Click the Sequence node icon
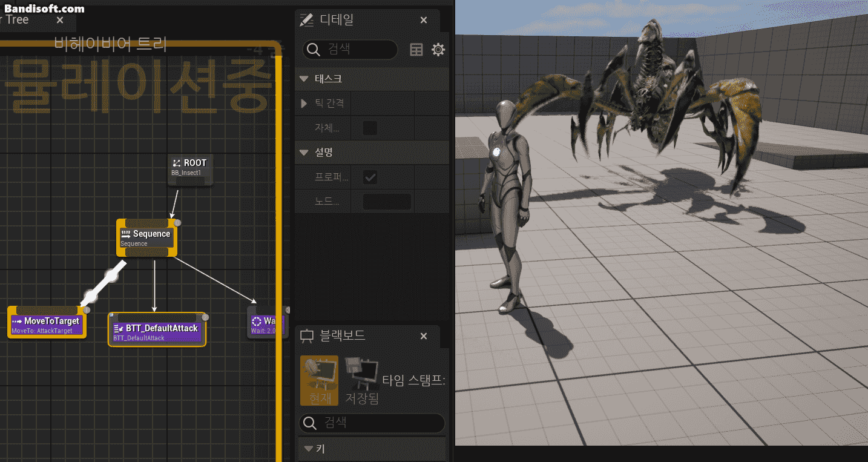Screen dimensions: 868x462 [126, 234]
